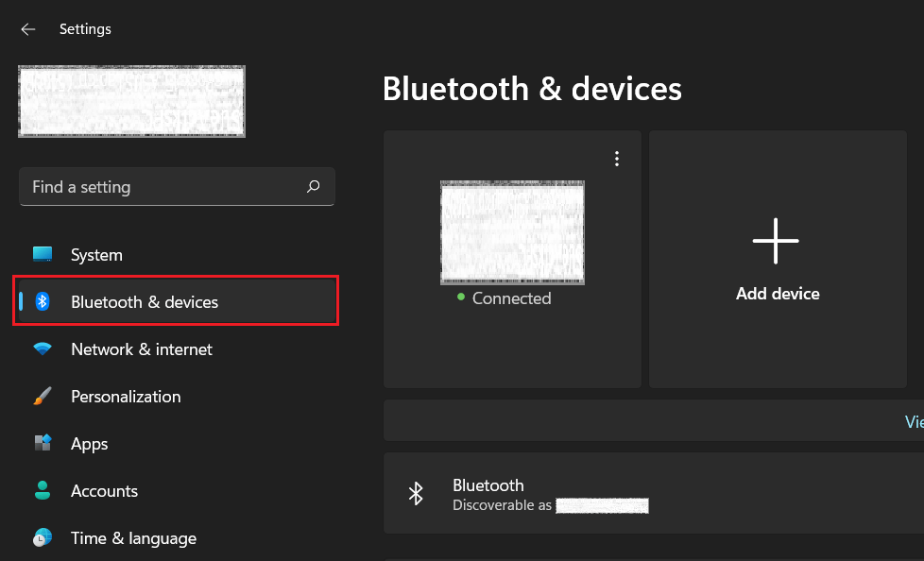Click the Time & language clock icon
924x561 pixels.
[42, 537]
